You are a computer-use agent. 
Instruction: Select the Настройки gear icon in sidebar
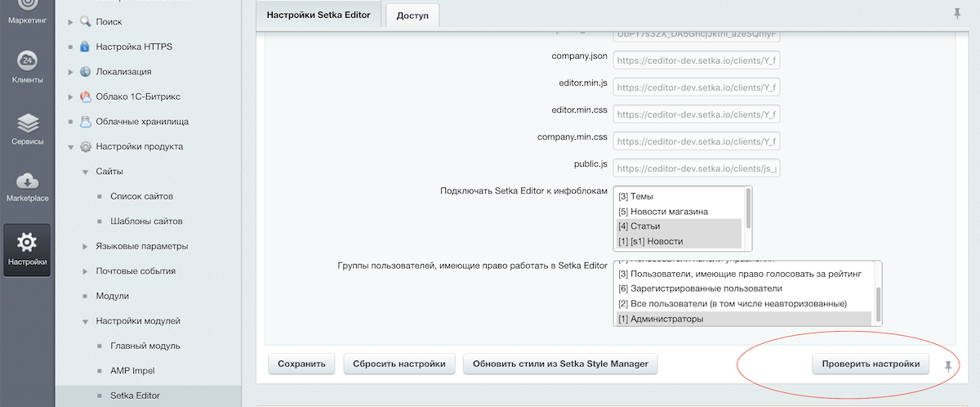click(x=27, y=242)
